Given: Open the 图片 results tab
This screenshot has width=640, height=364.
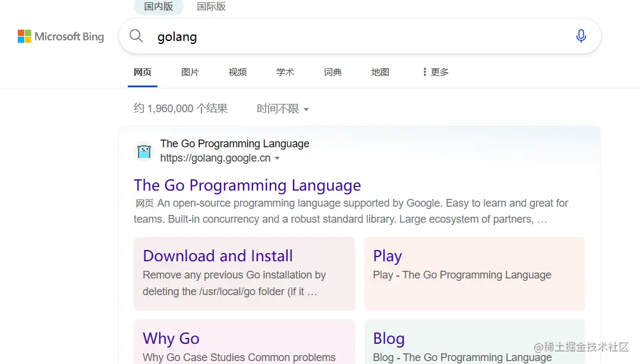Looking at the screenshot, I should click(190, 72).
